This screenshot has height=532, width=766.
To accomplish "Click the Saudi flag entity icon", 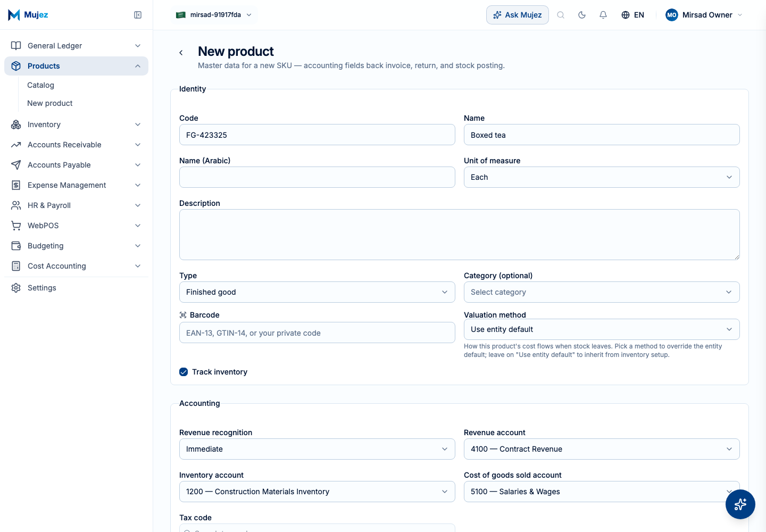I will [181, 15].
